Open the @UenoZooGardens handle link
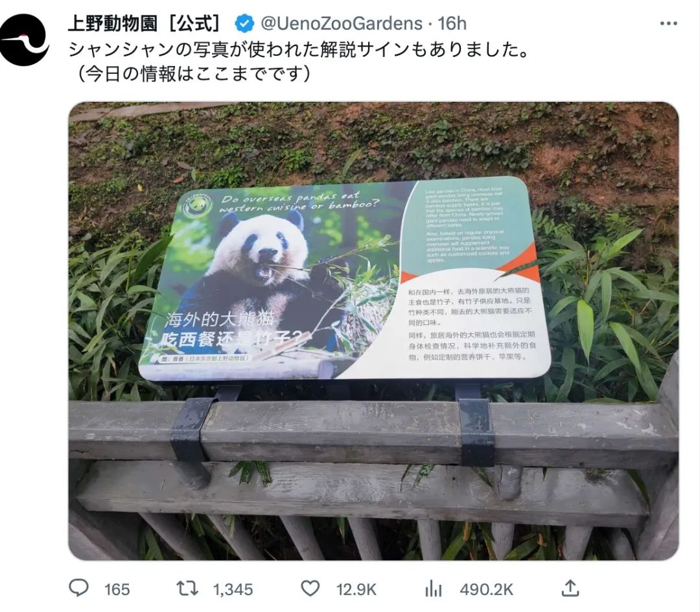This screenshot has width=700, height=612. (x=342, y=23)
